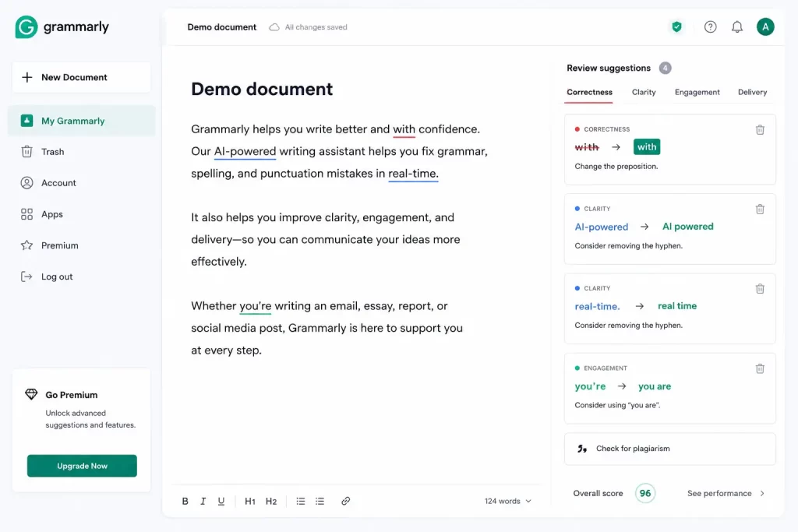Click the cloud saved status icon
The height and width of the screenshot is (532, 798).
coord(274,27)
